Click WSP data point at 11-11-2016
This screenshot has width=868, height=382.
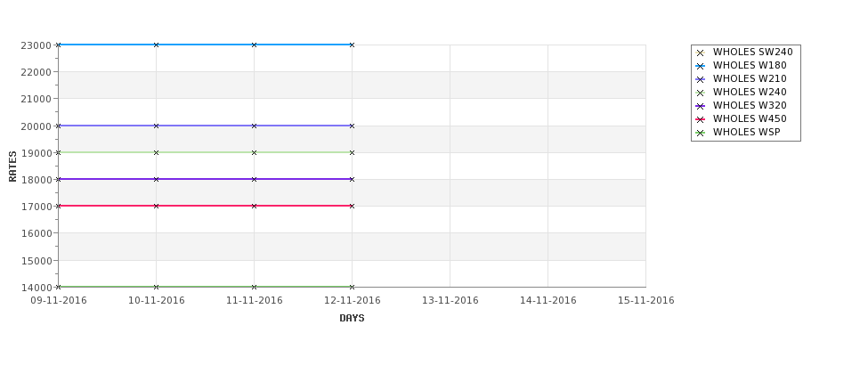click(254, 287)
